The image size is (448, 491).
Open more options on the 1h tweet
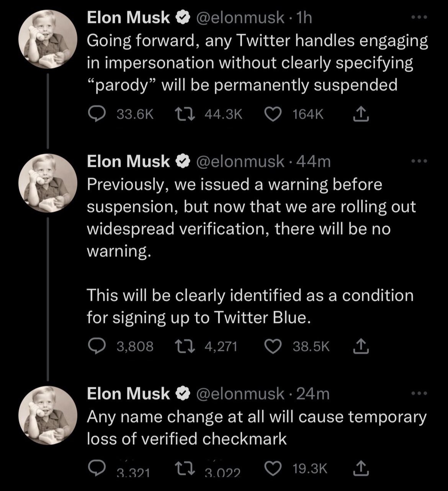[419, 18]
